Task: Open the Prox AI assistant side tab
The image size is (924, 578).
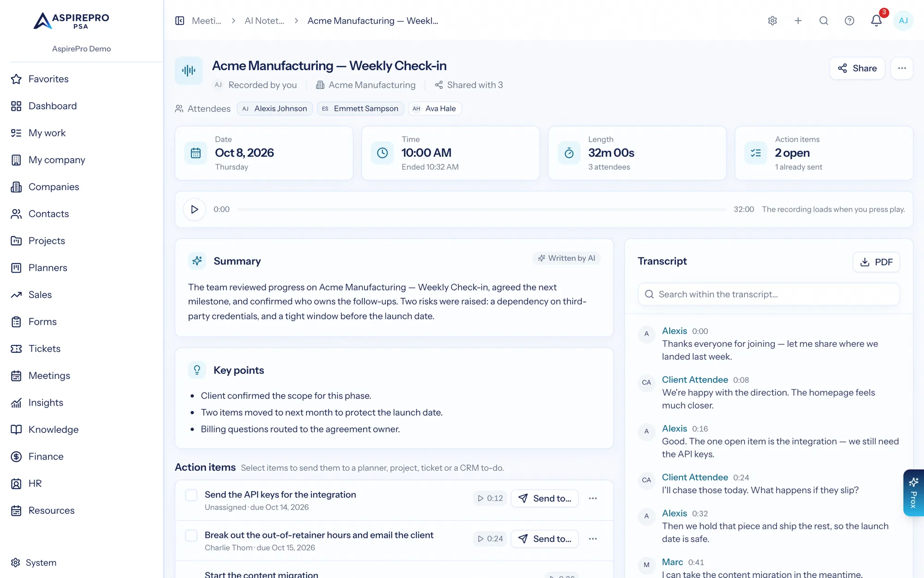Action: 913,493
